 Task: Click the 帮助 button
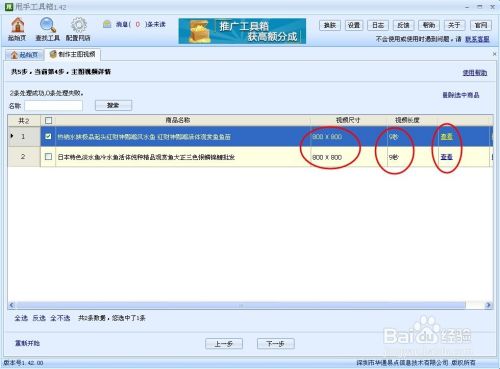coord(429,25)
